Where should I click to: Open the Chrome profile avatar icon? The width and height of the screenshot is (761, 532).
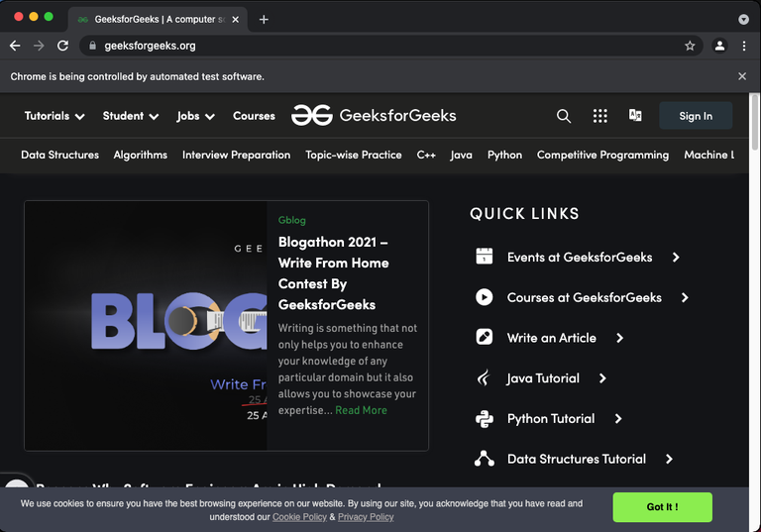pos(719,46)
